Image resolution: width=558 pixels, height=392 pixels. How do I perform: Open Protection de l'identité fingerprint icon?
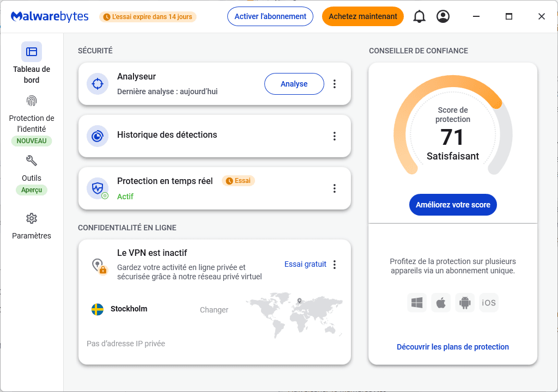[x=31, y=101]
